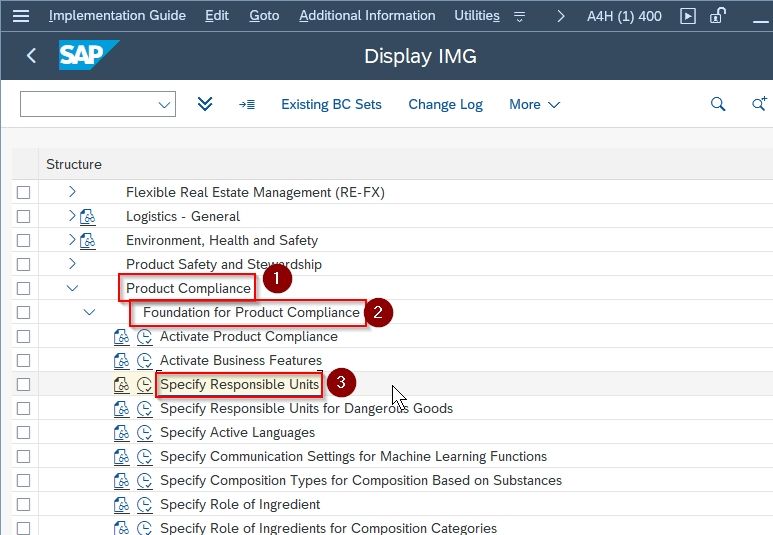Click the position-entry indent icon
The height and width of the screenshot is (535, 773).
click(x=247, y=105)
